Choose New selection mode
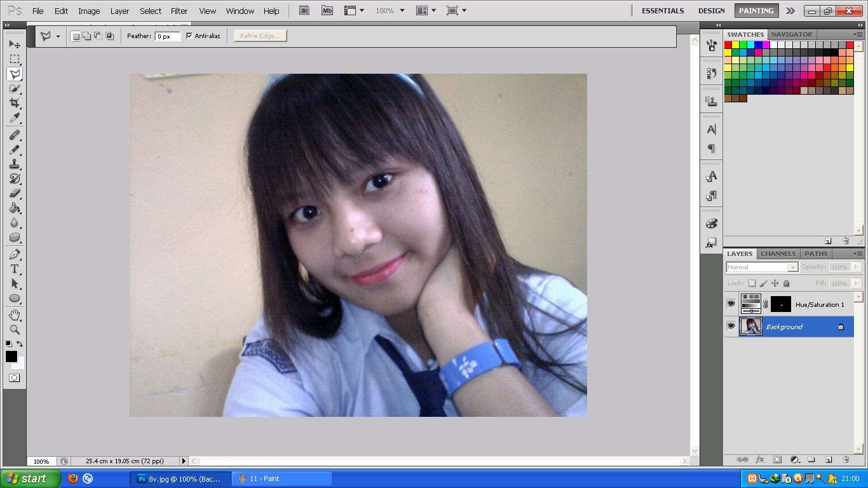 click(76, 36)
